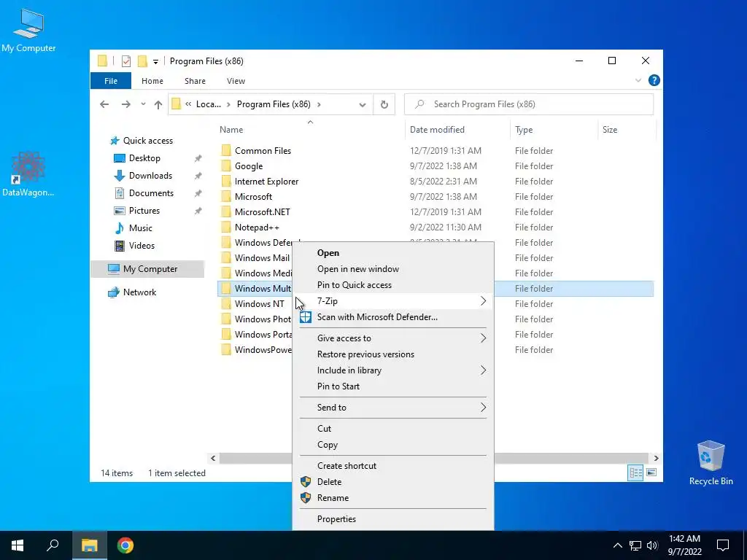Open the recent locations dropdown arrow
This screenshot has width=747, height=560.
pos(143,104)
